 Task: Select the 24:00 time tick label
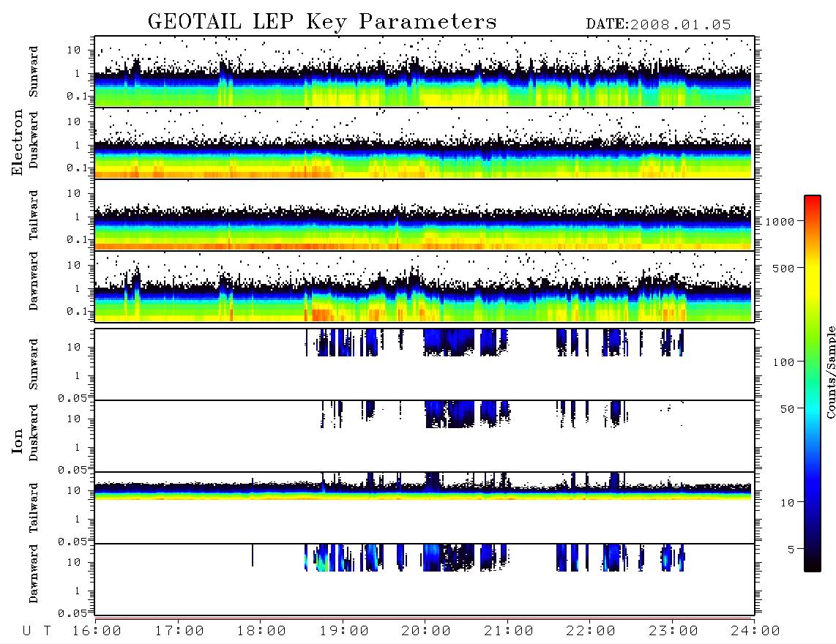pyautogui.click(x=755, y=631)
